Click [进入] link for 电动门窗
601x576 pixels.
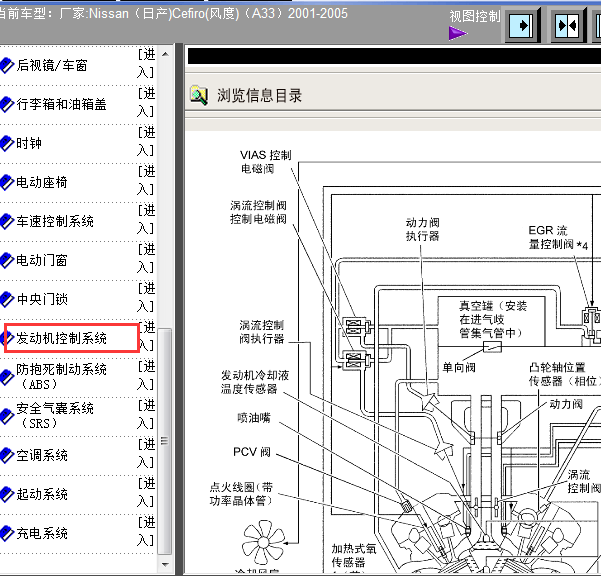click(x=146, y=258)
